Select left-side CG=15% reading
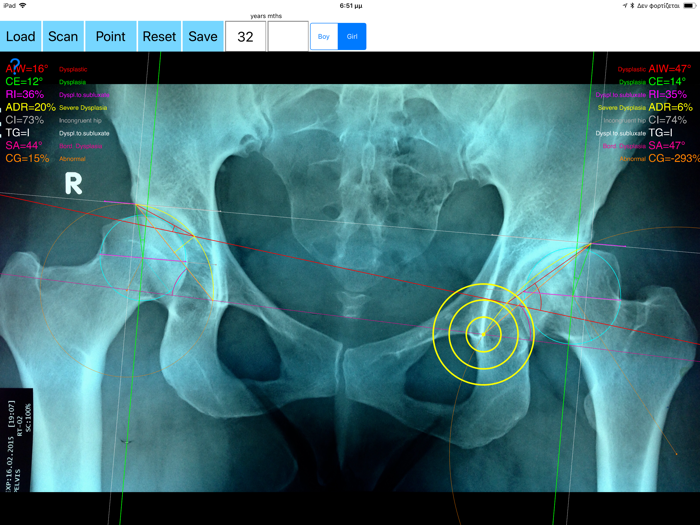The height and width of the screenshot is (525, 700). click(27, 158)
